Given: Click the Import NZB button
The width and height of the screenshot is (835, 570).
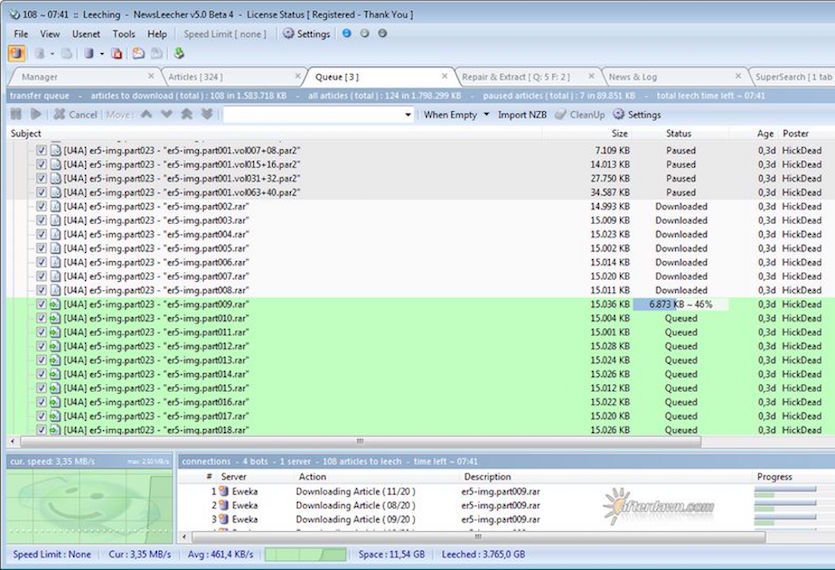Looking at the screenshot, I should tap(522, 115).
